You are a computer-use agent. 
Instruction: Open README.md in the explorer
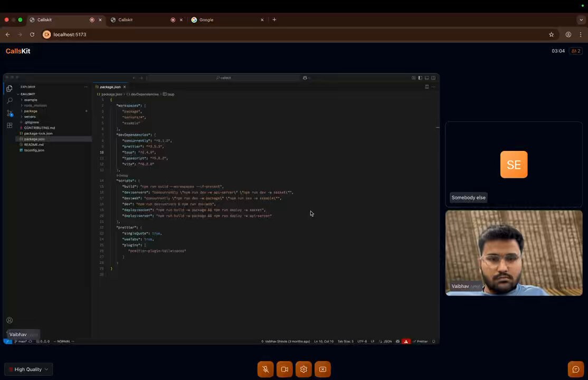34,145
